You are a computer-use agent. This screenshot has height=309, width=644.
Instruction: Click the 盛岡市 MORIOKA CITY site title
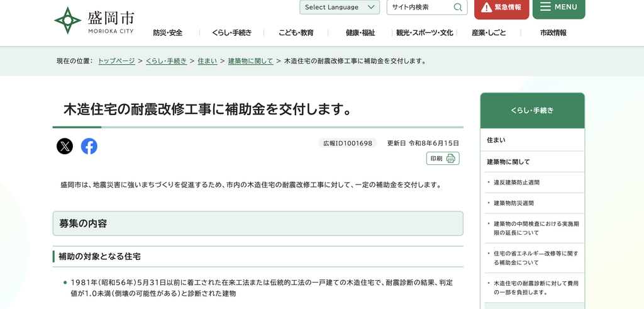[111, 21]
